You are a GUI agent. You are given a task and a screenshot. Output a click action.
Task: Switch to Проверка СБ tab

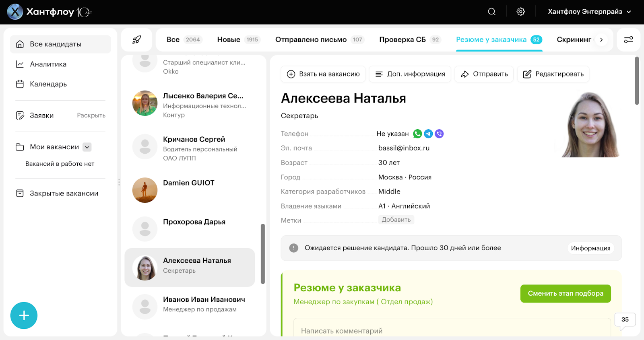(410, 39)
